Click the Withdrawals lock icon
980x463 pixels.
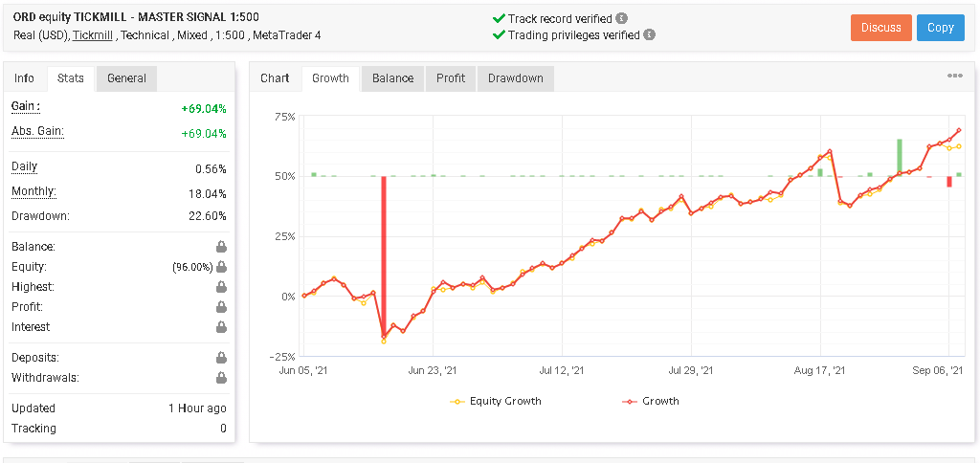pyautogui.click(x=221, y=378)
